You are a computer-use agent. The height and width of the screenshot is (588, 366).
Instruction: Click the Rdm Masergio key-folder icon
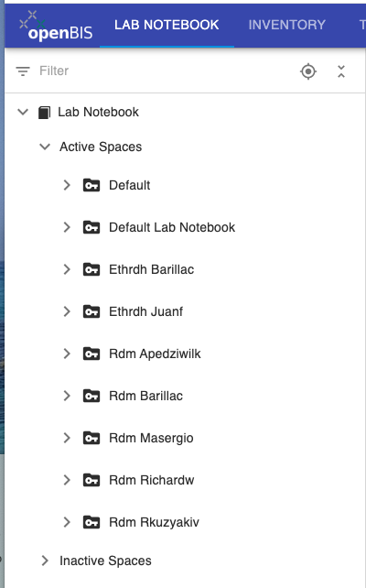coord(91,438)
